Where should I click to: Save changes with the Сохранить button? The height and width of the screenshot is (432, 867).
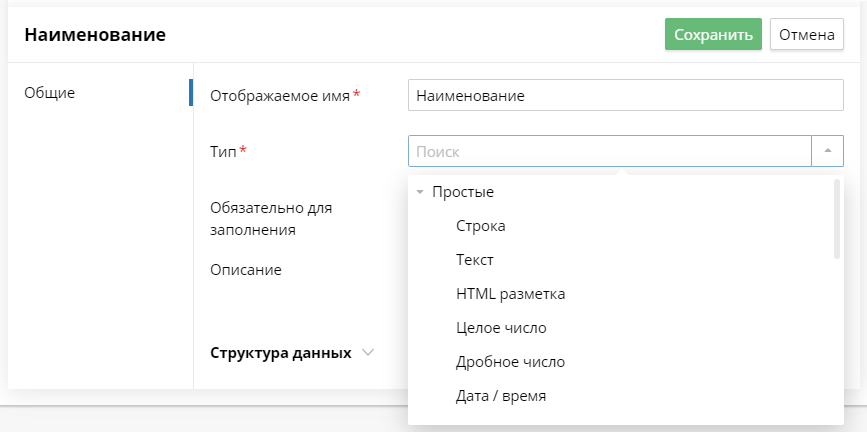[x=713, y=34]
